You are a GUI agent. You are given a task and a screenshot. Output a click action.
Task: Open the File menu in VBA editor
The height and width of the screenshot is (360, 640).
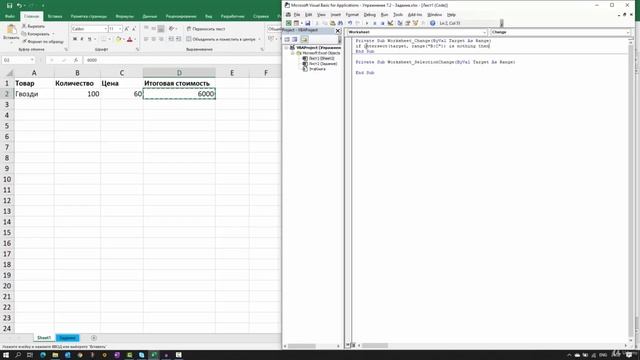point(297,15)
